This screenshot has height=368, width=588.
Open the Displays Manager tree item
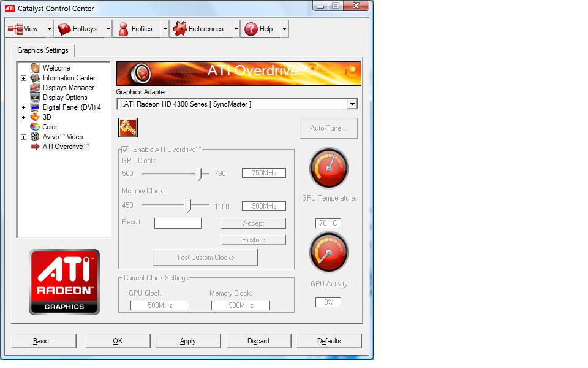click(x=68, y=88)
